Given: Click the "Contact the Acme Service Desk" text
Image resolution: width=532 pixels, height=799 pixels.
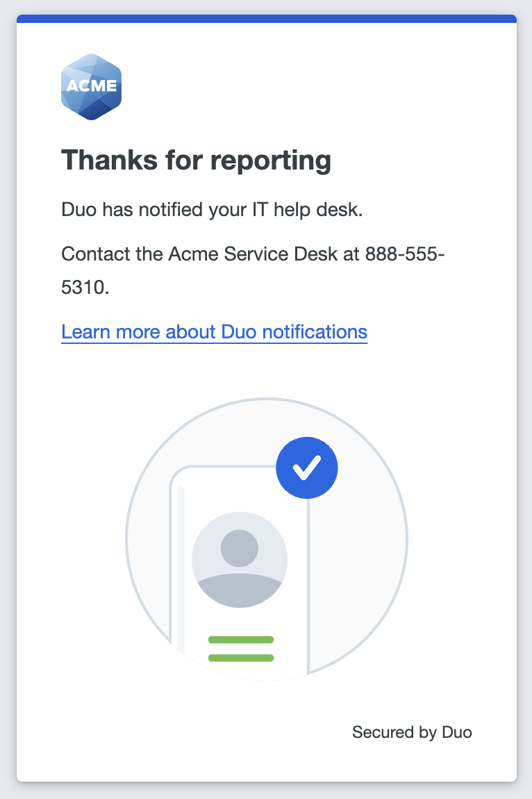Looking at the screenshot, I should pyautogui.click(x=208, y=254).
